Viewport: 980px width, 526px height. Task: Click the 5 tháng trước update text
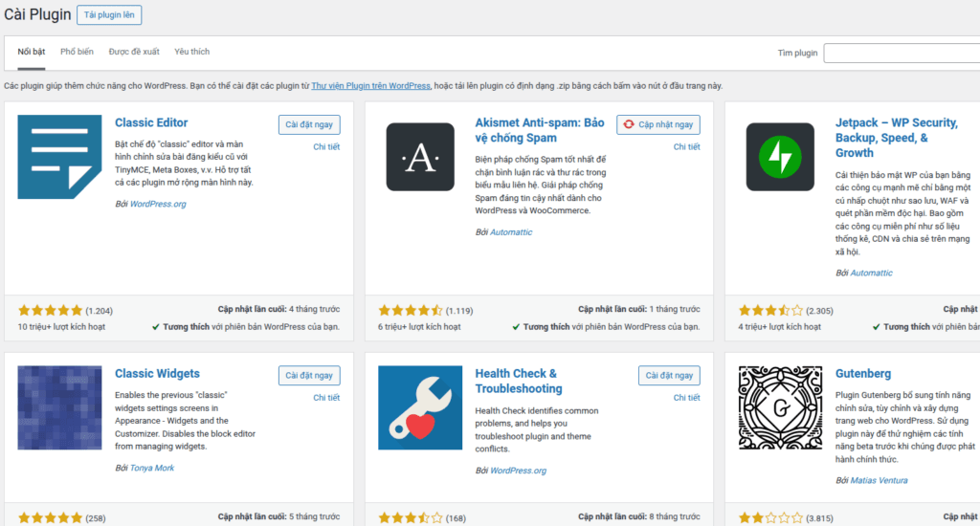click(x=314, y=516)
